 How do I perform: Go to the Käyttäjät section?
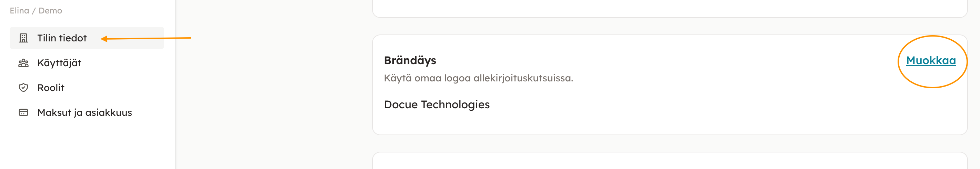(59, 63)
